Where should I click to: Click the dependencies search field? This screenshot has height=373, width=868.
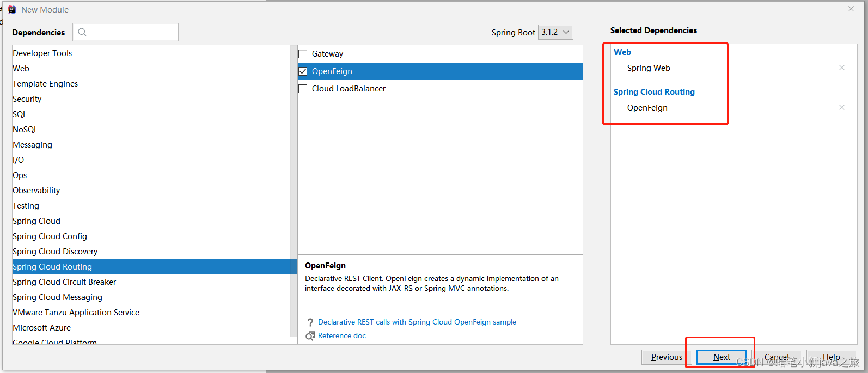pyautogui.click(x=125, y=32)
